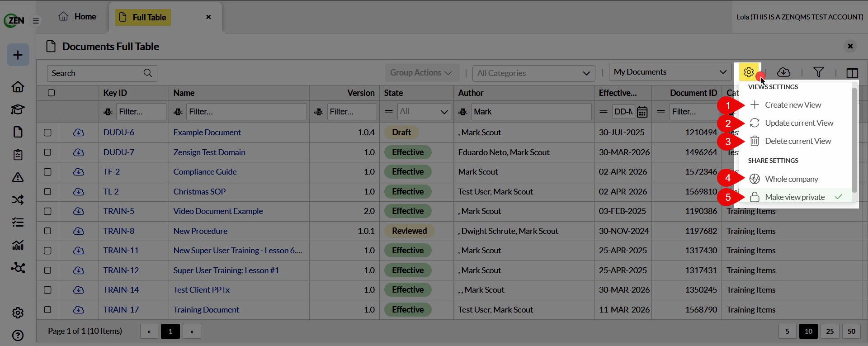Click the search magnifier icon
Image resolution: width=868 pixels, height=346 pixels.
[148, 73]
